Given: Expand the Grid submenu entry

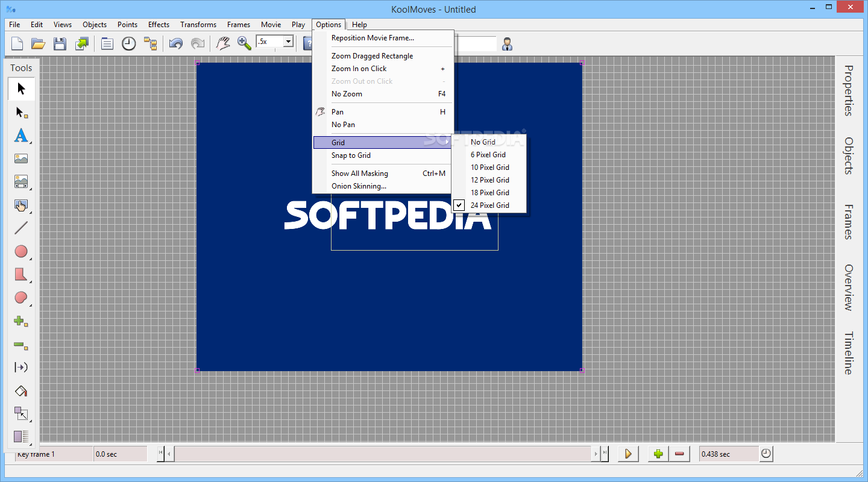Looking at the screenshot, I should click(x=382, y=143).
